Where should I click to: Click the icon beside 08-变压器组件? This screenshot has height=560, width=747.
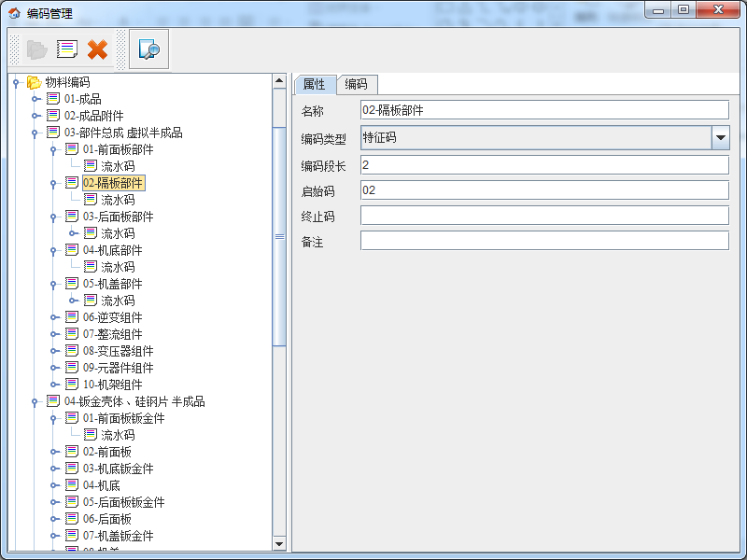click(x=72, y=351)
